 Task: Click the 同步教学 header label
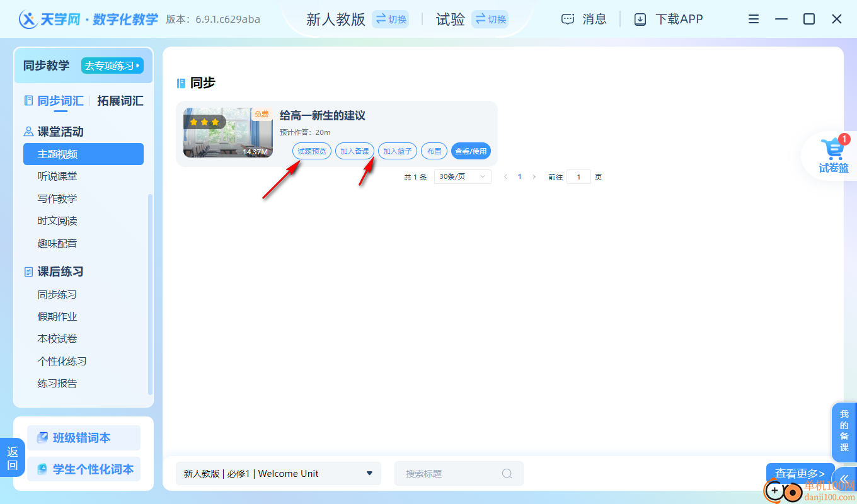[47, 66]
